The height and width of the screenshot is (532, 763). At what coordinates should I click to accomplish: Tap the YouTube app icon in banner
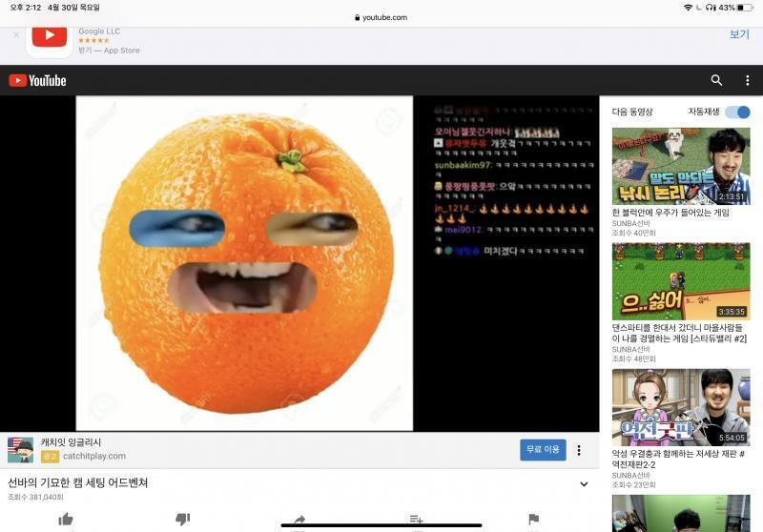point(50,39)
